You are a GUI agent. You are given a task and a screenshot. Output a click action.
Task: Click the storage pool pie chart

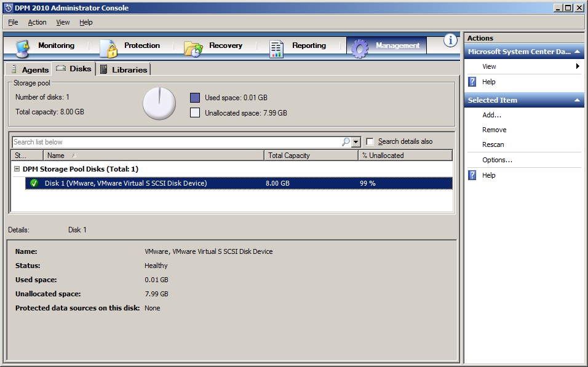pos(159,103)
